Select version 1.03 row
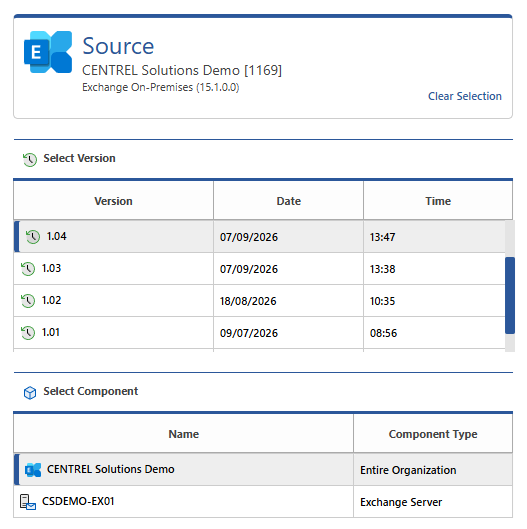The width and height of the screenshot is (527, 529). (x=259, y=269)
